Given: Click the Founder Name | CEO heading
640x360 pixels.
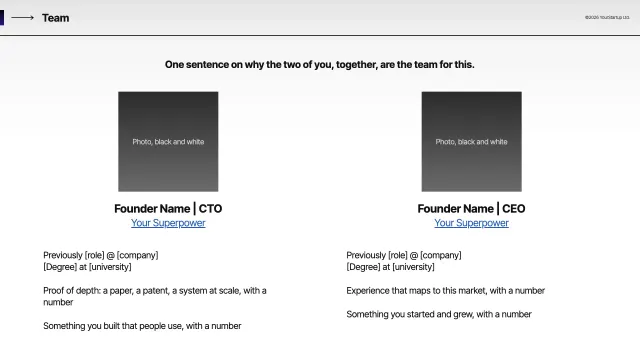Looking at the screenshot, I should (471, 209).
